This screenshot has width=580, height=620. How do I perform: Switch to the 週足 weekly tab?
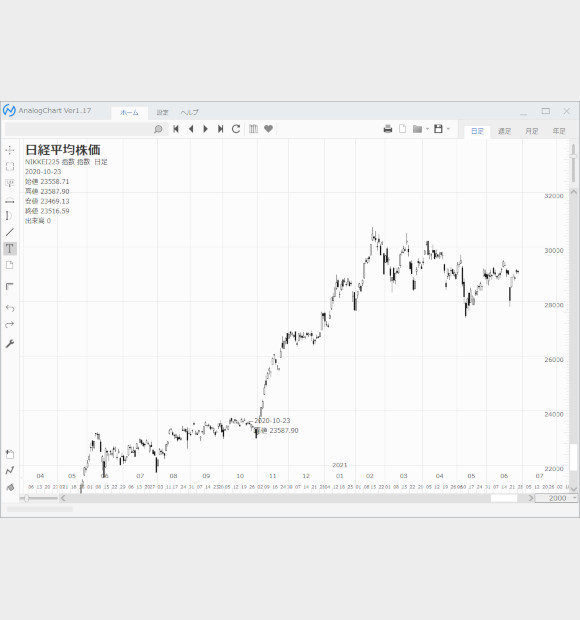pyautogui.click(x=504, y=131)
